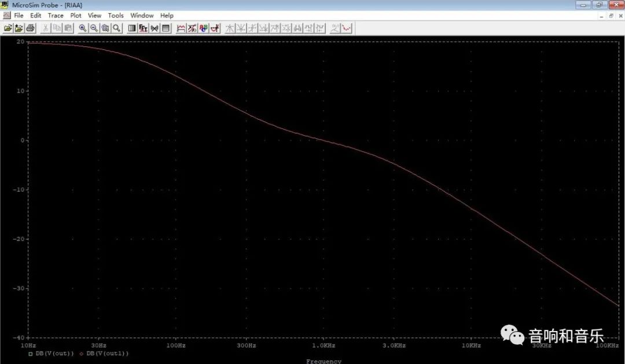This screenshot has width=625, height=364.
Task: Click the Cursor Trough icon
Action: [x=241, y=28]
